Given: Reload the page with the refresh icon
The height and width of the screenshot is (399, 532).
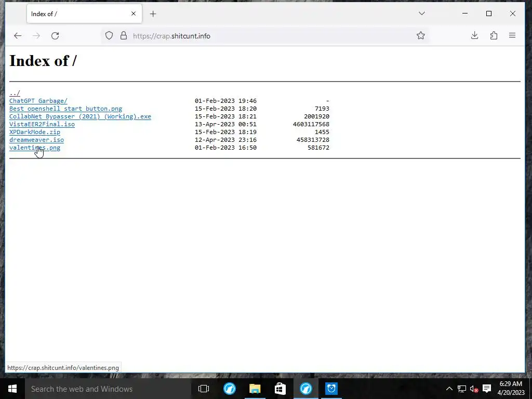Looking at the screenshot, I should click(x=55, y=36).
